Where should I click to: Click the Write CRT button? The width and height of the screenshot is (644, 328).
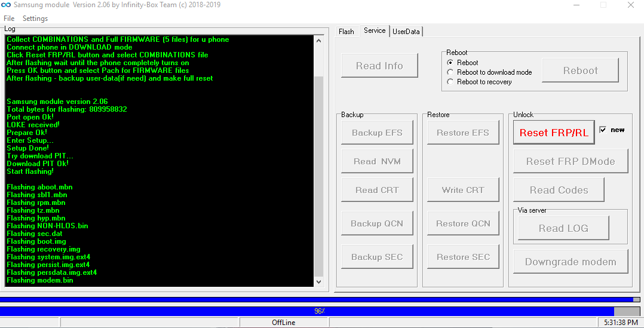coord(463,190)
